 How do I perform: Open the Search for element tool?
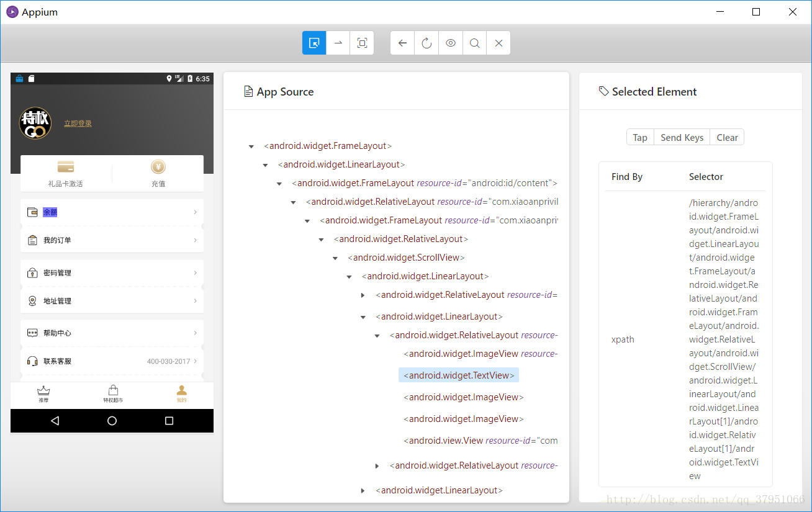(474, 43)
